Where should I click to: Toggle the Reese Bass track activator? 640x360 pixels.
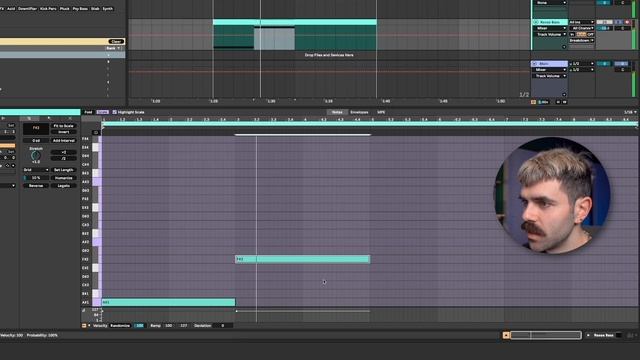click(604, 22)
